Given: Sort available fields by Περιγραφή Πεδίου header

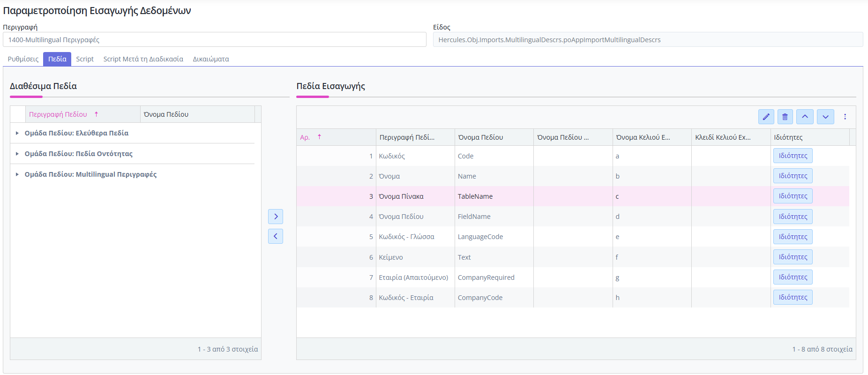Looking at the screenshot, I should pos(58,114).
